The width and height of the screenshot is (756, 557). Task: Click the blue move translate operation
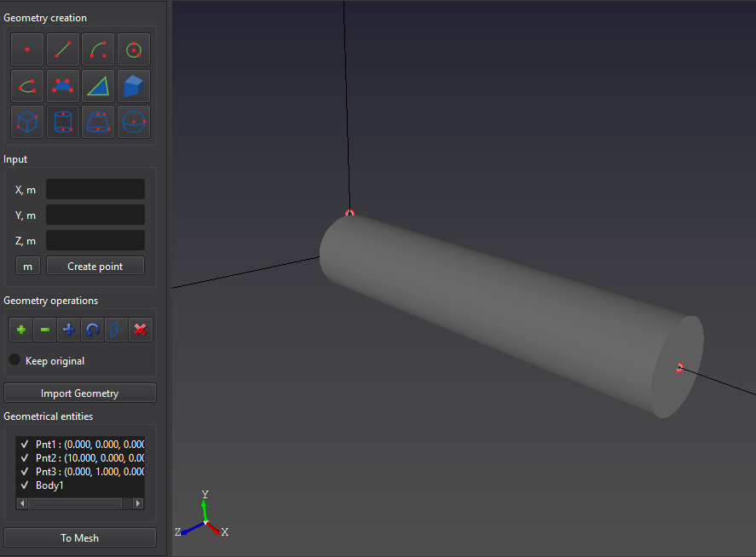69,330
